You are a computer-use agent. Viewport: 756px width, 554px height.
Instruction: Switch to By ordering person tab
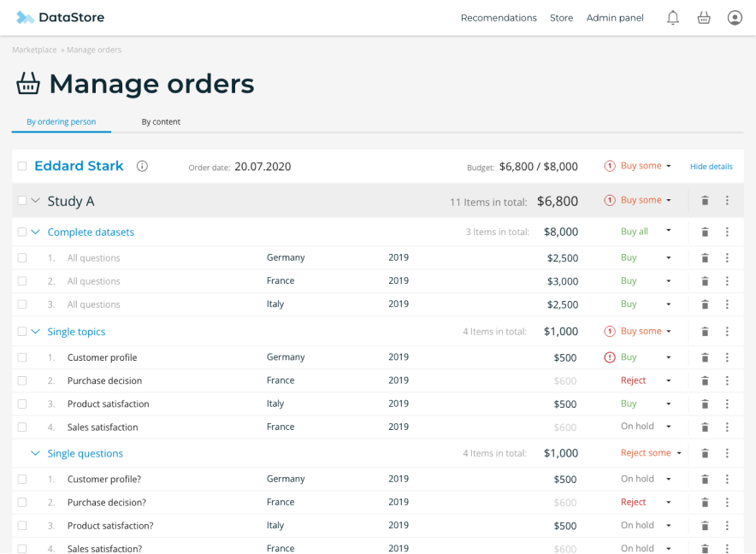point(62,122)
